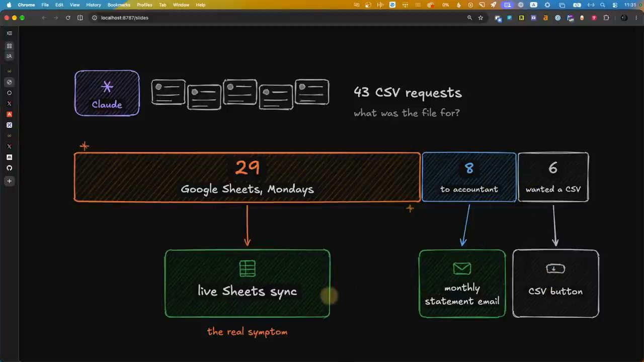
Task: Click the yellow R extension icon
Action: [521, 18]
